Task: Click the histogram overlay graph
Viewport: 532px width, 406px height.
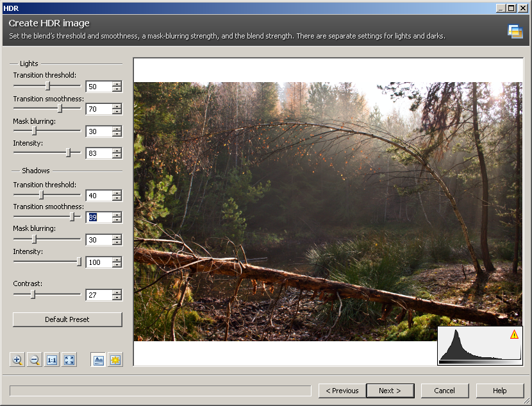Action: click(479, 345)
